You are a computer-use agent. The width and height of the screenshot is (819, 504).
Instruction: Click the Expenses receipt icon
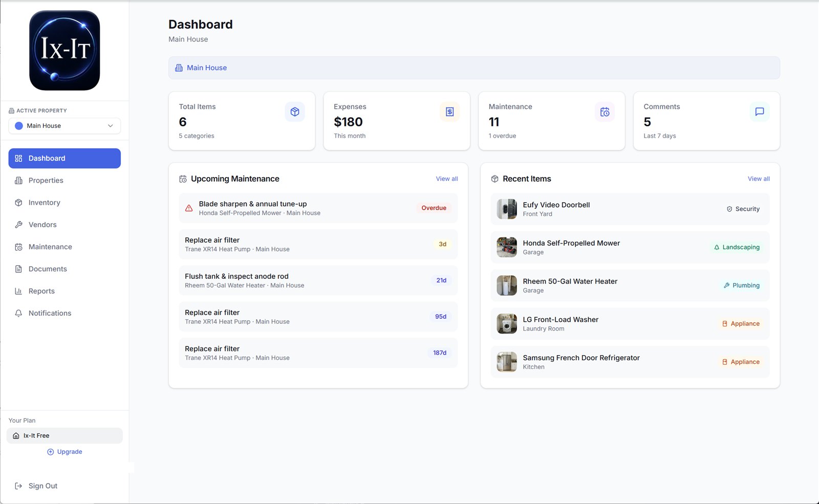coord(449,112)
